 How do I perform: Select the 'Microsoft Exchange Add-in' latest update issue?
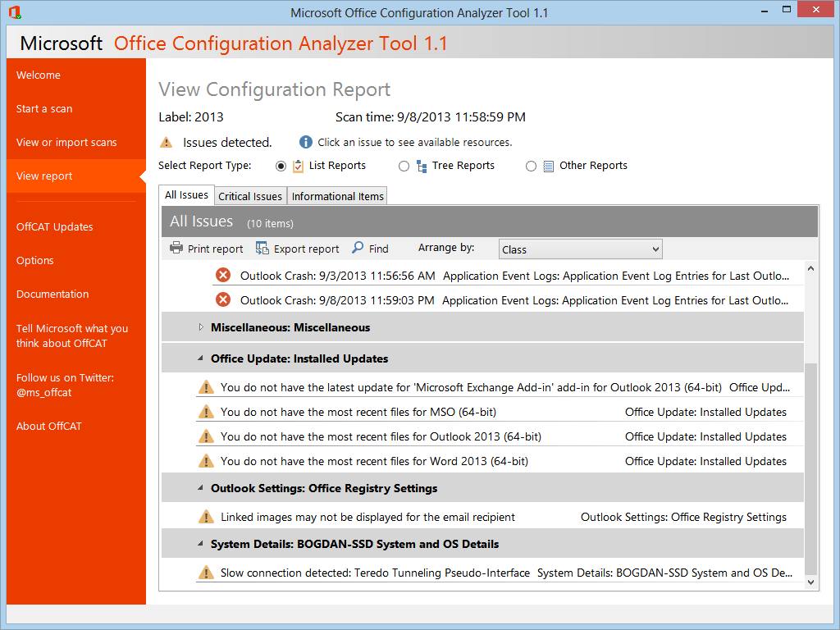point(500,387)
